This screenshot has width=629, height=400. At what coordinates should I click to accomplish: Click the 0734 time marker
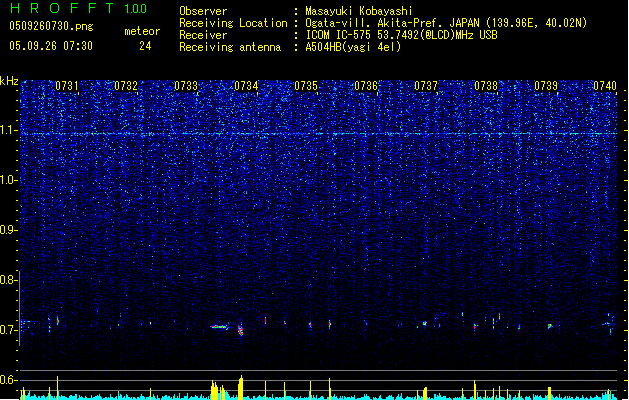(x=246, y=86)
